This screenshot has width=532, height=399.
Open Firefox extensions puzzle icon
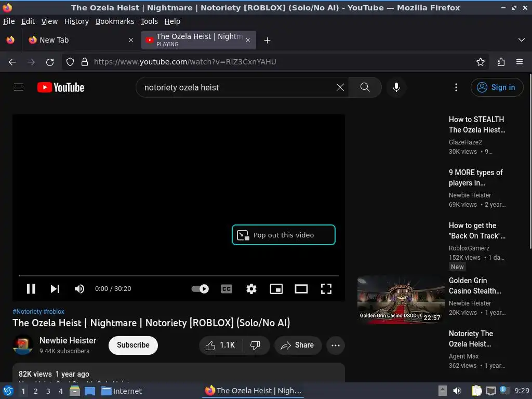pyautogui.click(x=501, y=62)
